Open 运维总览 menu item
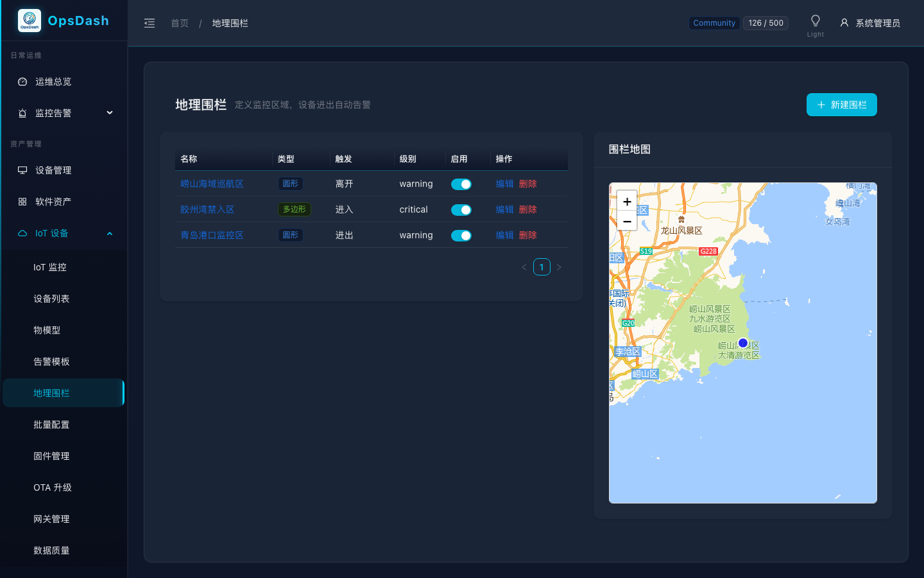Viewport: 924px width, 578px height. coord(64,82)
